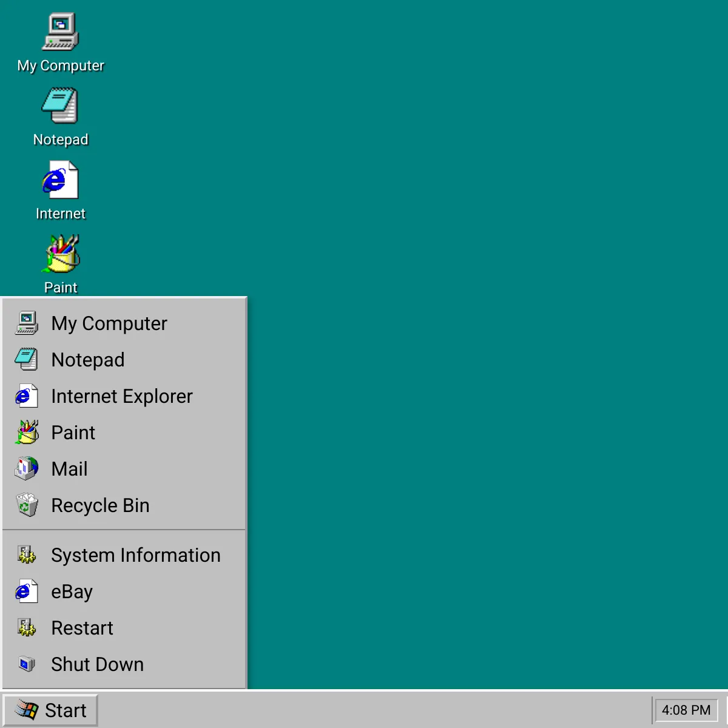Open Mail from the Start menu label
Image resolution: width=728 pixels, height=728 pixels.
coord(70,470)
